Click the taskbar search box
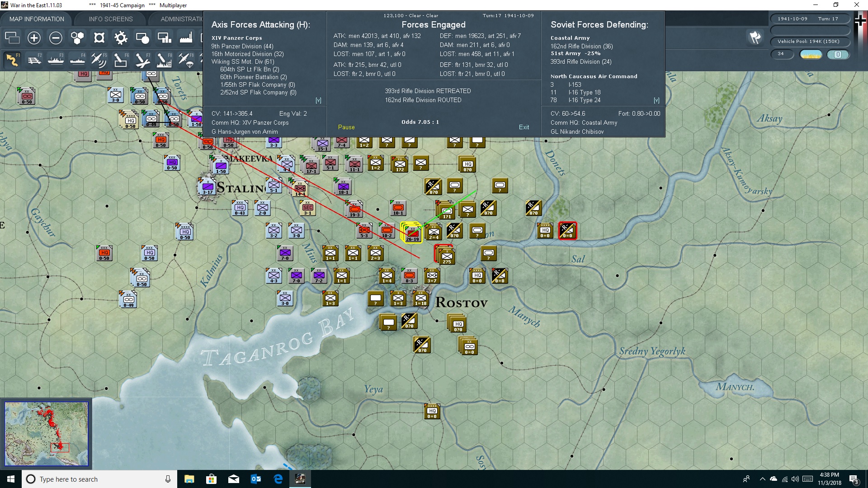Image resolution: width=868 pixels, height=488 pixels. click(x=99, y=479)
